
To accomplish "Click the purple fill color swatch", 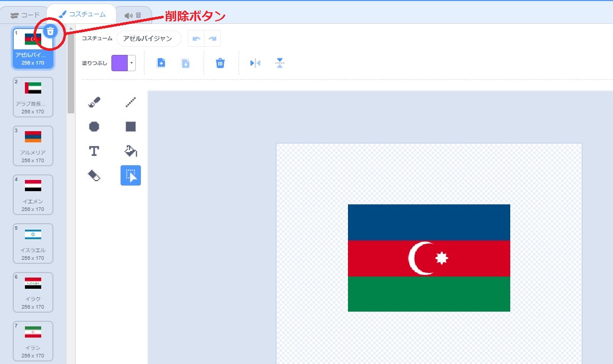I will pyautogui.click(x=120, y=63).
